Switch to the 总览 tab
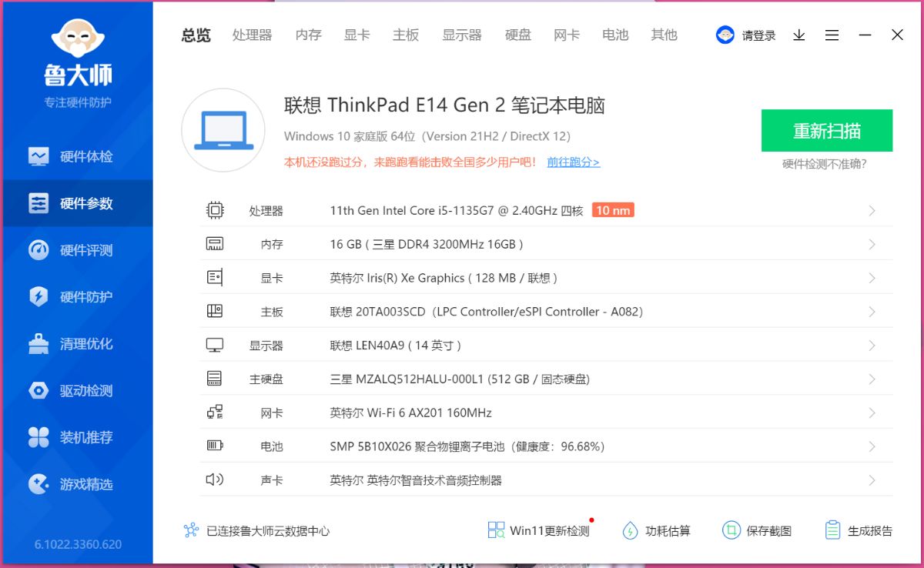The image size is (924, 568). (x=196, y=35)
